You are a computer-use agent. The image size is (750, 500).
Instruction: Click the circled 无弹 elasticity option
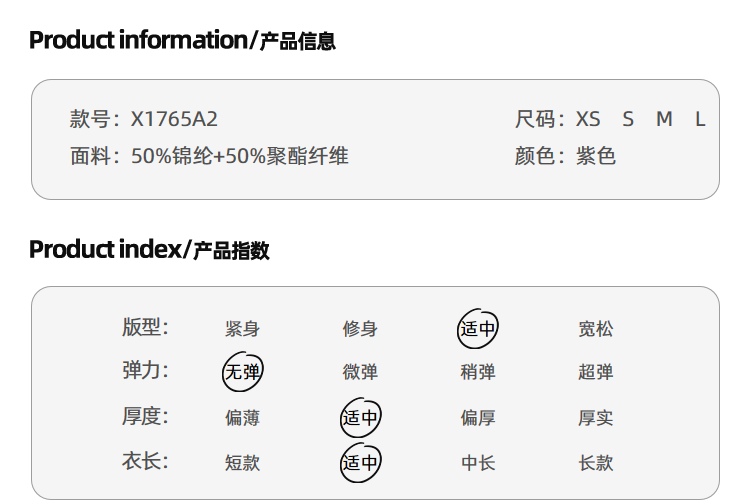pyautogui.click(x=242, y=373)
